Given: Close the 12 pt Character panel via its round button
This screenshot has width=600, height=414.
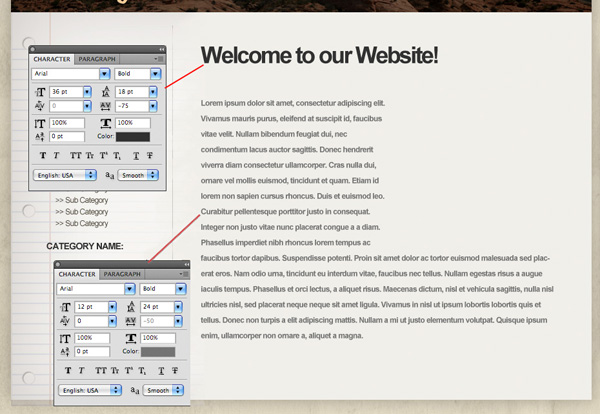Looking at the screenshot, I should (58, 264).
